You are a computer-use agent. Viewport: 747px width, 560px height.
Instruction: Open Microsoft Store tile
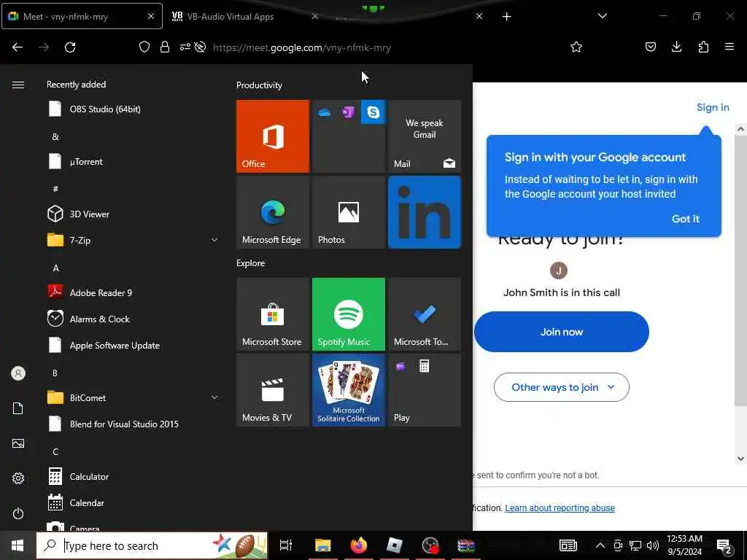click(x=273, y=314)
